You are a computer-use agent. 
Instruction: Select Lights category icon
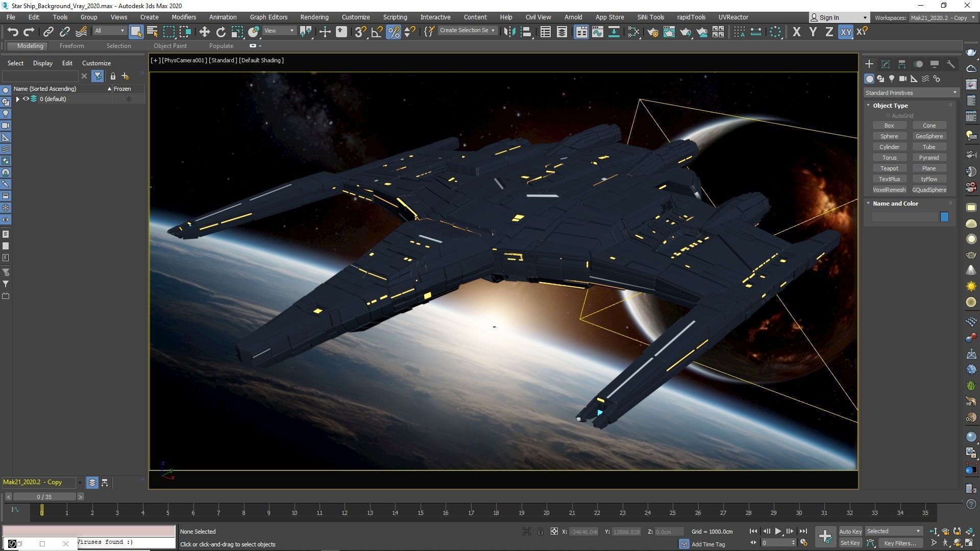tap(891, 79)
